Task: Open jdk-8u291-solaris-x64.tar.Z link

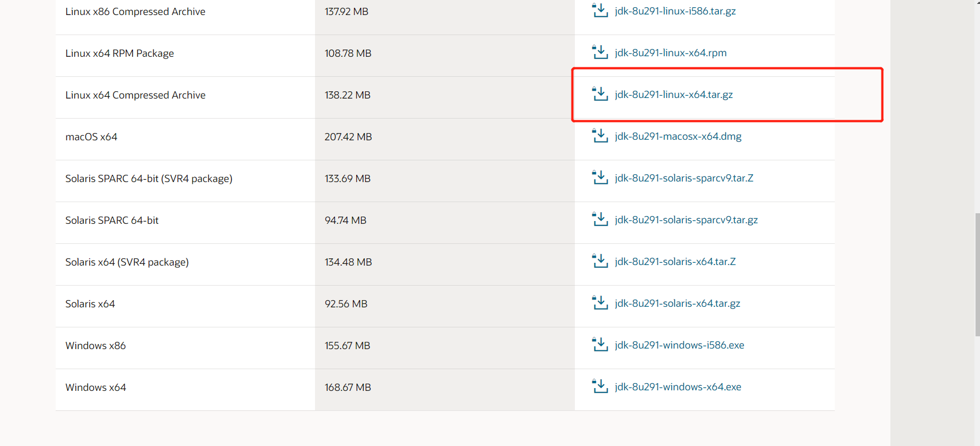Action: tap(675, 262)
